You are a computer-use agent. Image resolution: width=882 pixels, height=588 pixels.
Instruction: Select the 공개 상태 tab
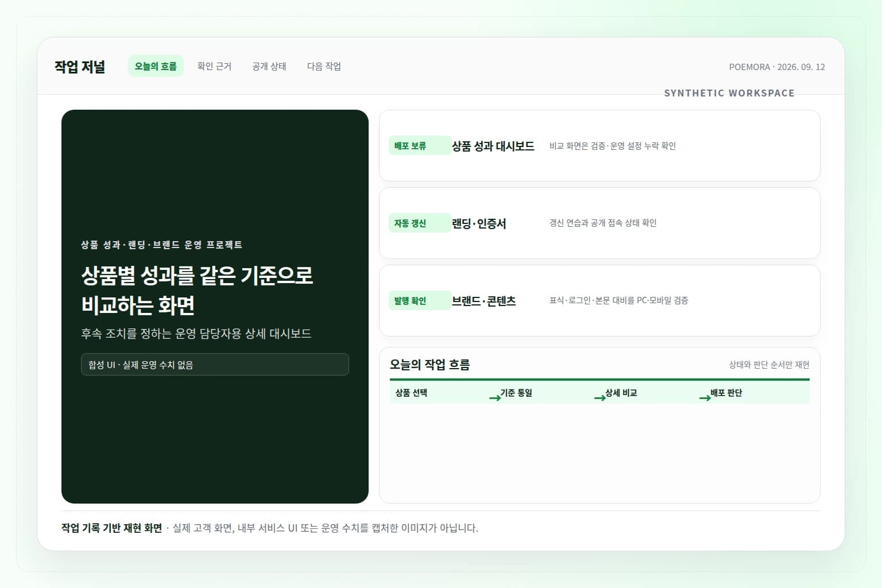269,66
